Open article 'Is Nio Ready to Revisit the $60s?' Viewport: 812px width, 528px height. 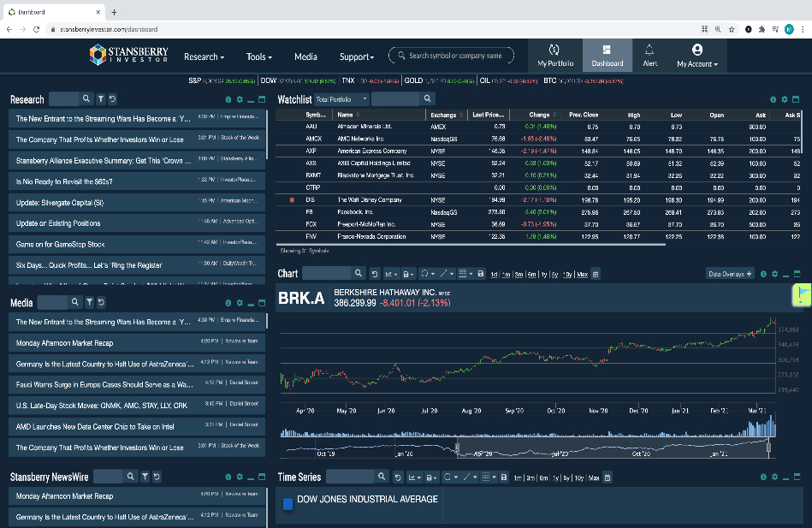[x=137, y=181]
